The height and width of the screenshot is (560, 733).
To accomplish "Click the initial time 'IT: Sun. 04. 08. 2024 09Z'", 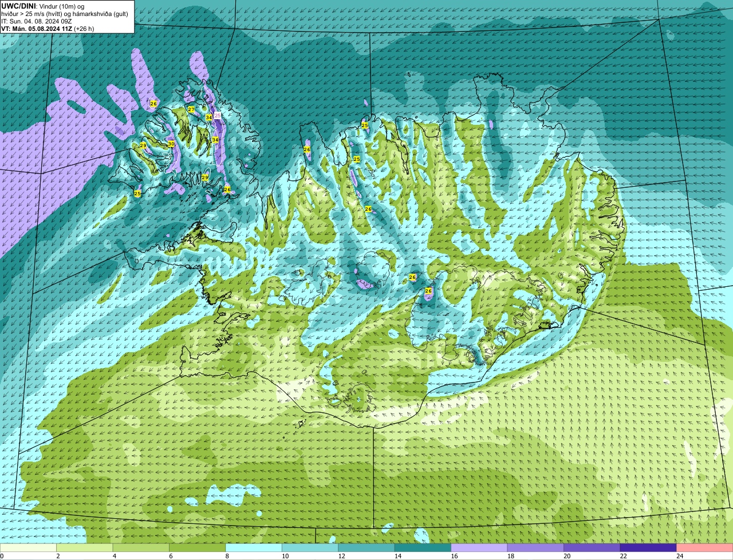I will point(37,21).
